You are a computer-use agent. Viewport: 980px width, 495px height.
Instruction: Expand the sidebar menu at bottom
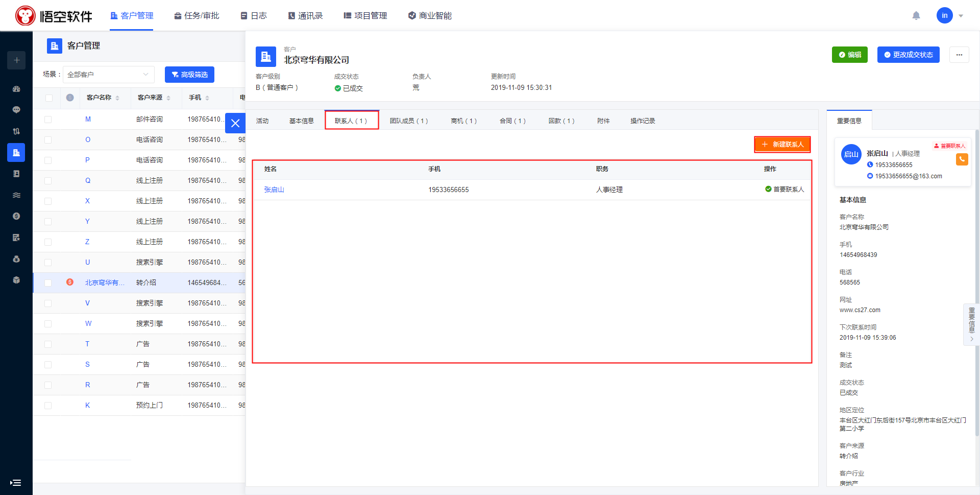[16, 482]
